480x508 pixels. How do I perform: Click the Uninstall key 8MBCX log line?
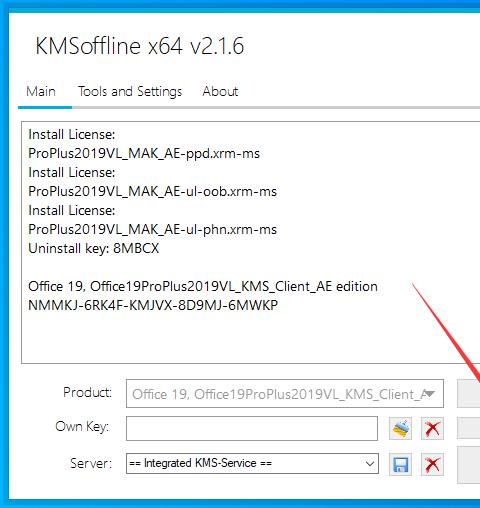coord(94,248)
